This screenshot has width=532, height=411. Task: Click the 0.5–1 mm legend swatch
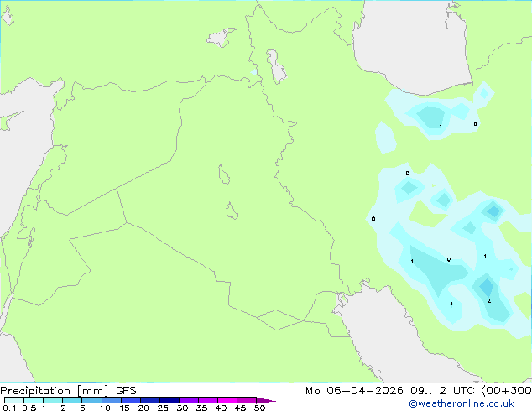click(34, 400)
